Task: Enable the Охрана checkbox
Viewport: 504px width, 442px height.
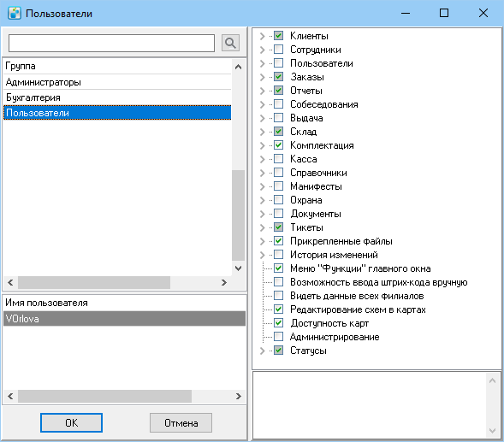Action: (279, 200)
